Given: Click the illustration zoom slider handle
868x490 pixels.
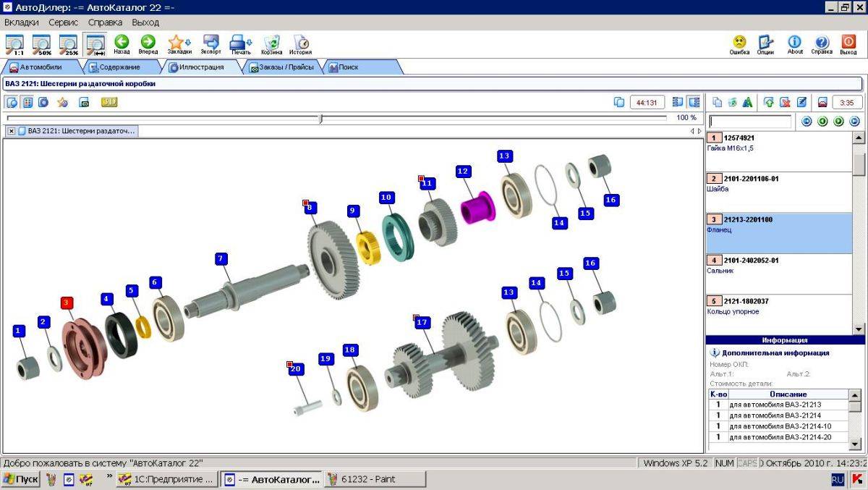Looking at the screenshot, I should pos(320,118).
